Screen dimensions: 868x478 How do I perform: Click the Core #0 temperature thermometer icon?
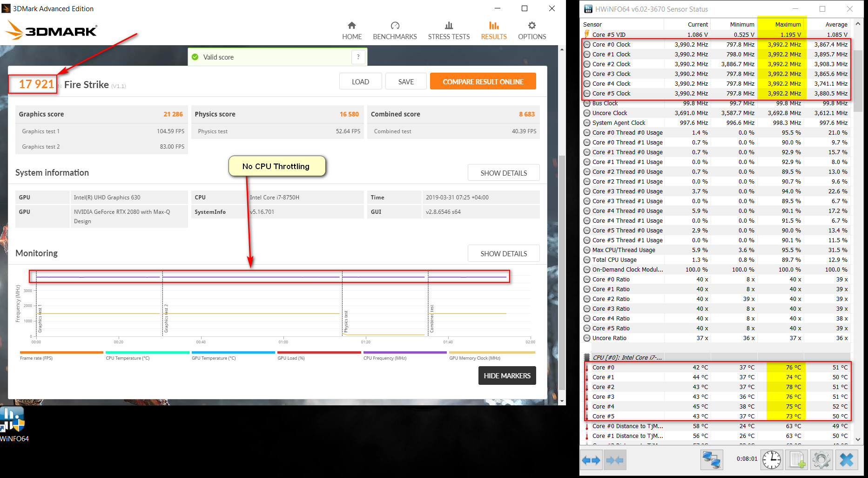[587, 368]
